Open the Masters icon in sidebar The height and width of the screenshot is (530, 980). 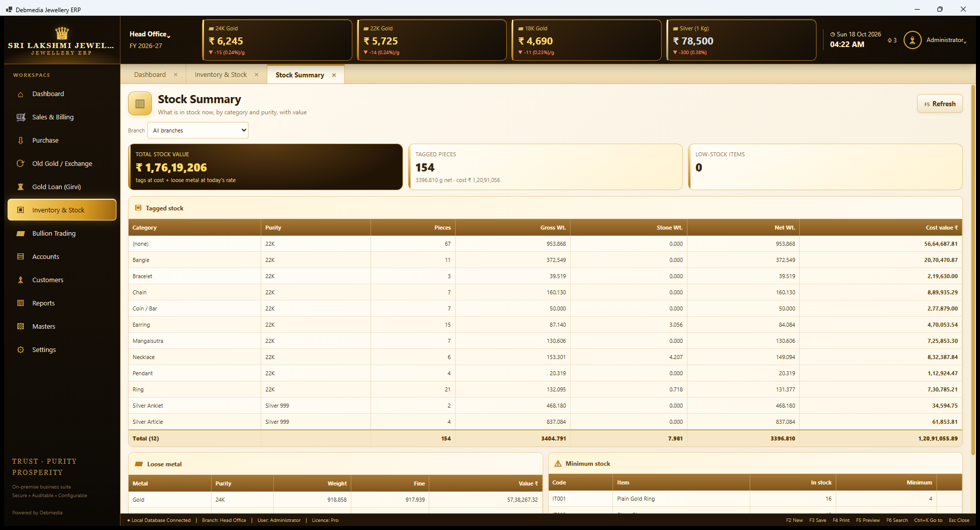21,327
